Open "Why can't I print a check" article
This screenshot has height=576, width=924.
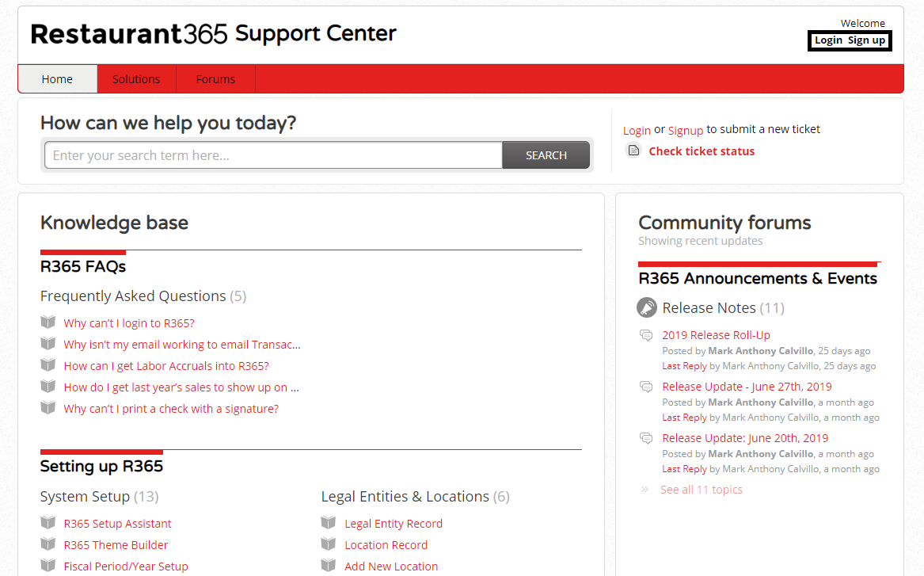[x=171, y=409]
